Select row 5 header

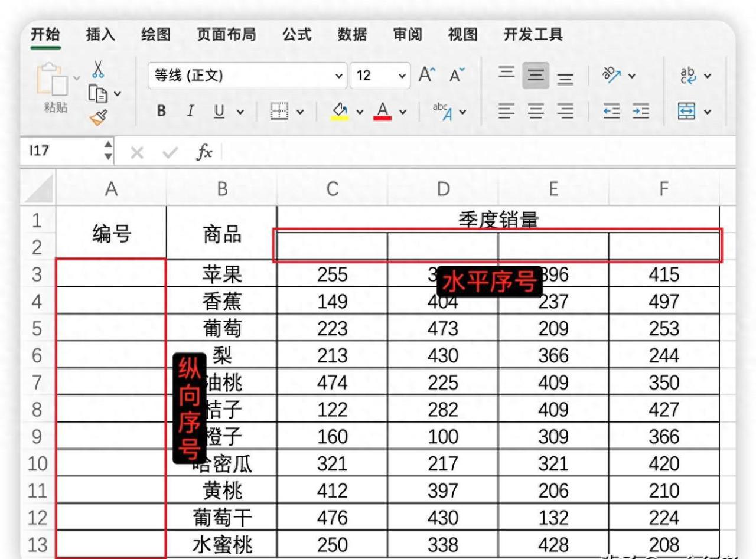pyautogui.click(x=37, y=328)
